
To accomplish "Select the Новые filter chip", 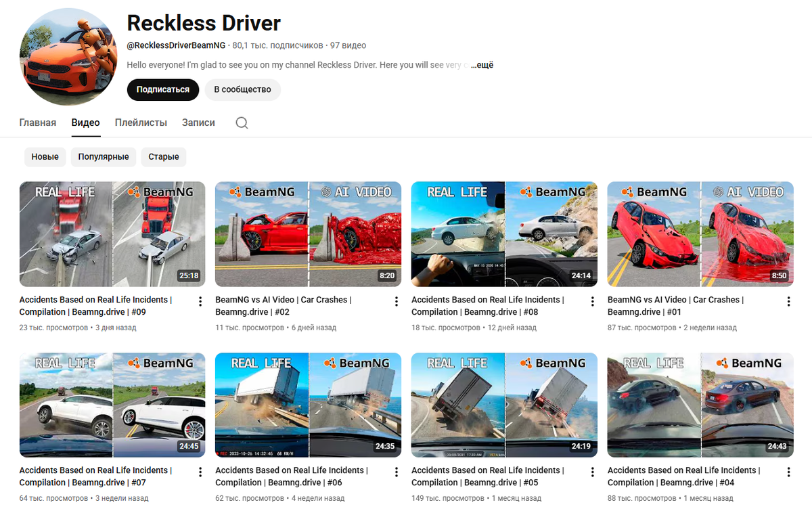I will [45, 156].
